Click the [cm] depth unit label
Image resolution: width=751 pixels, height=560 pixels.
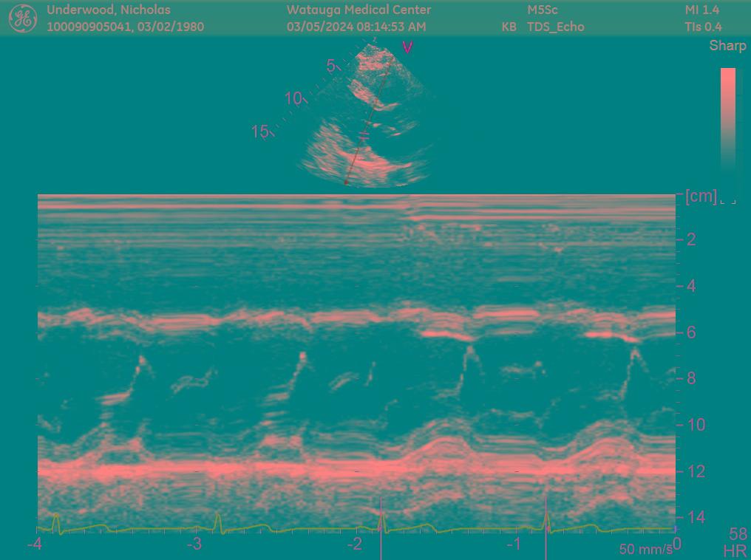(701, 196)
